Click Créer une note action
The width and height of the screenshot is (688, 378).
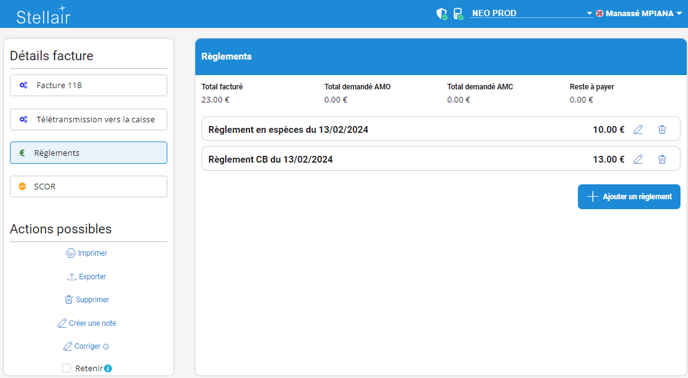[x=86, y=323]
